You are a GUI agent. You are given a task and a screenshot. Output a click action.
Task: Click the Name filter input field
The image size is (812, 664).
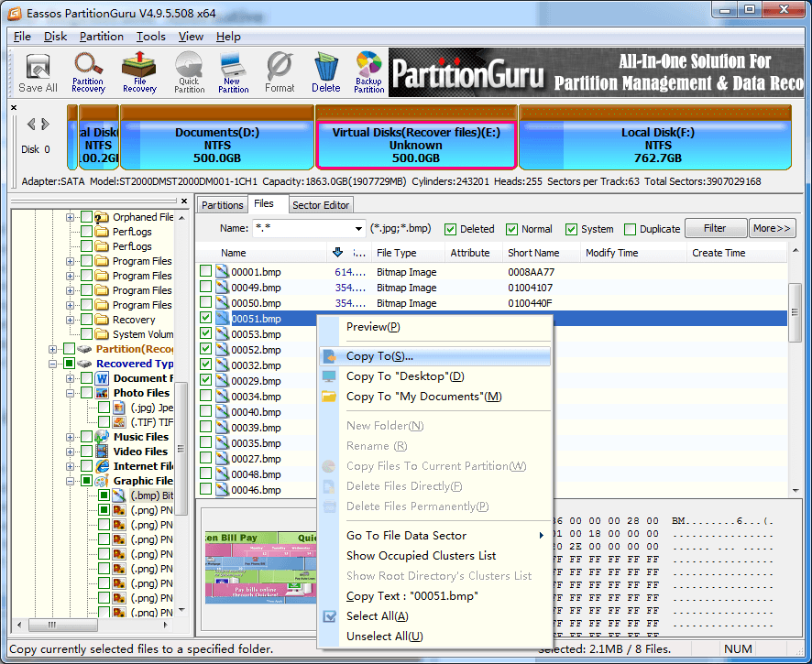[x=303, y=228]
